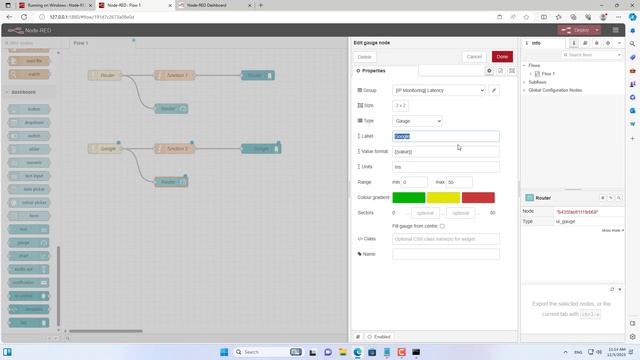Click the first optional Sectors field

point(425,213)
